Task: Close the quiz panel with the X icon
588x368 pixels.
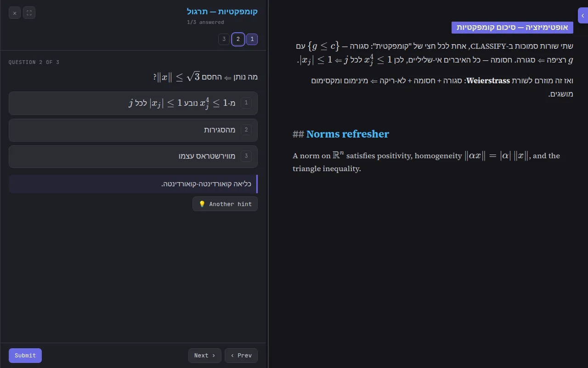Action: coord(15,13)
